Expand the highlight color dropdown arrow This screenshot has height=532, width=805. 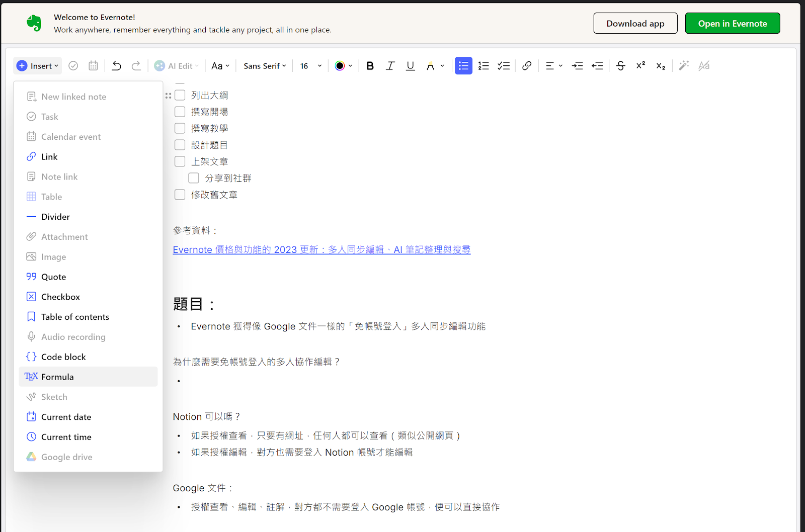click(442, 66)
